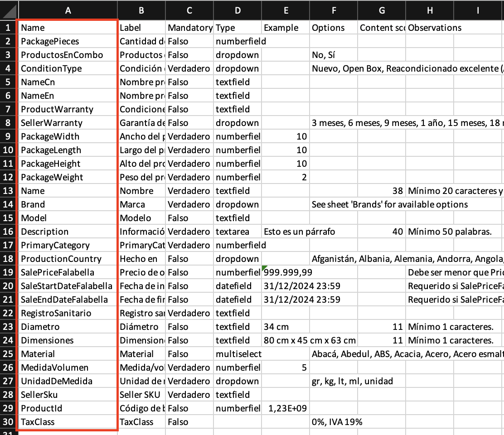Click cell containing Model
504x435 pixels.
pos(68,218)
